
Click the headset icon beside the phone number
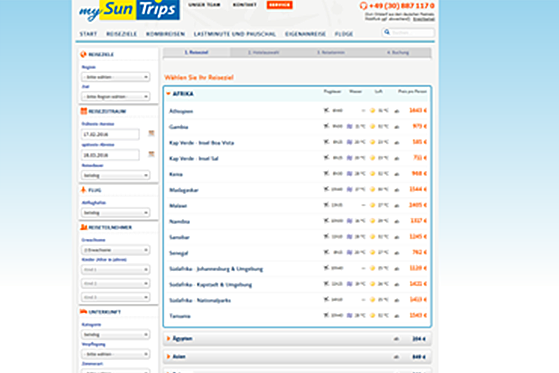363,6
